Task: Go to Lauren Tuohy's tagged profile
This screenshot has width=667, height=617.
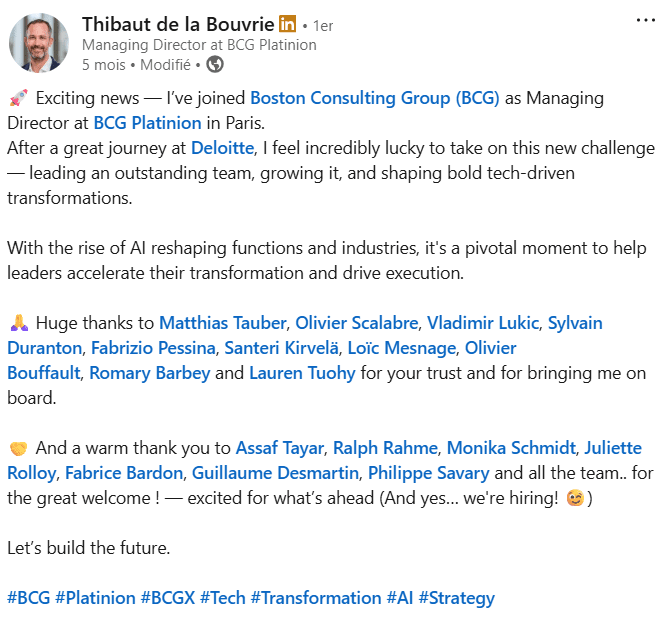Action: 301,373
